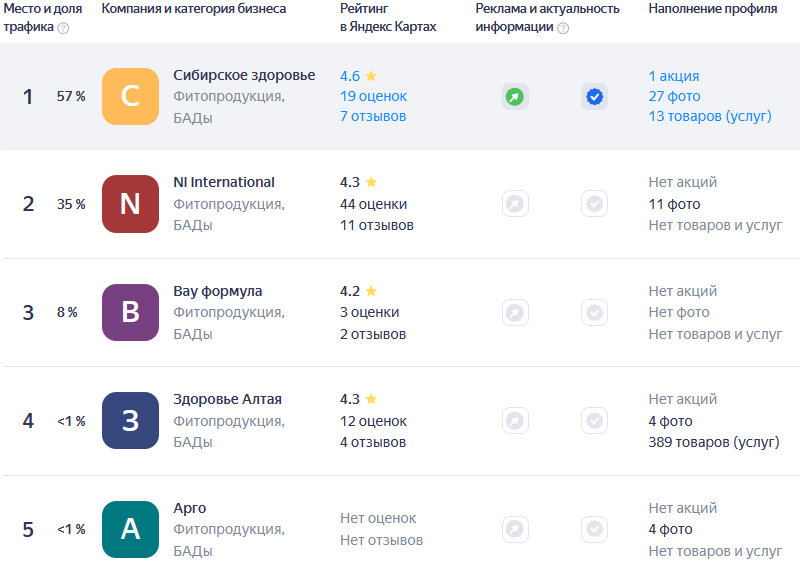This screenshot has height=580, width=800.
Task: Click the blue verified checkmark icon for Сибирское здоровье
Action: (x=594, y=96)
